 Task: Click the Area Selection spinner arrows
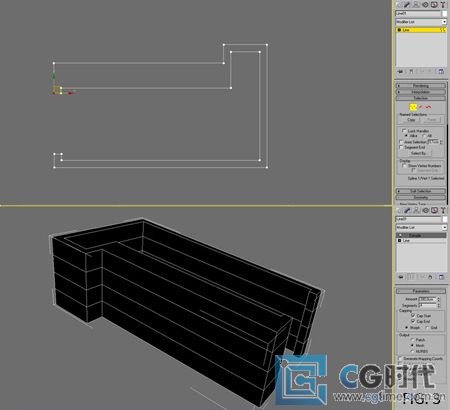coord(441,142)
